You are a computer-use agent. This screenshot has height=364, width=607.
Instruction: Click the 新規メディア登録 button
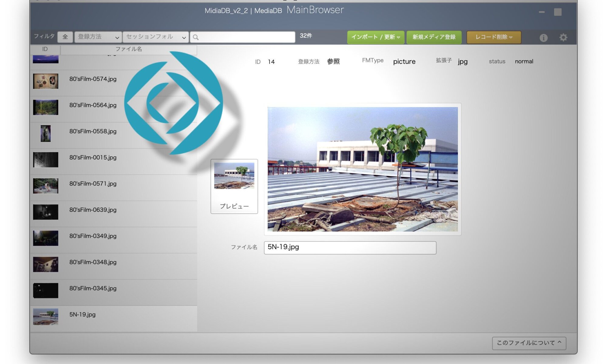coord(434,37)
